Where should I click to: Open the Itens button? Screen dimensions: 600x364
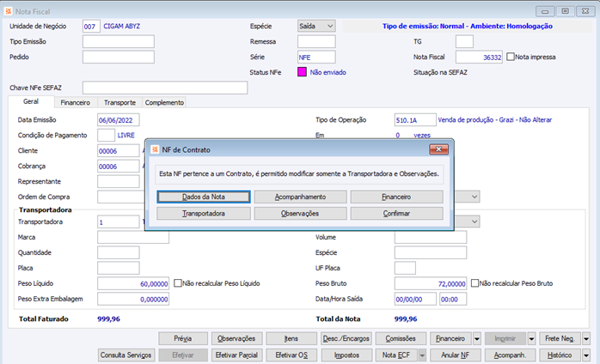(x=291, y=338)
